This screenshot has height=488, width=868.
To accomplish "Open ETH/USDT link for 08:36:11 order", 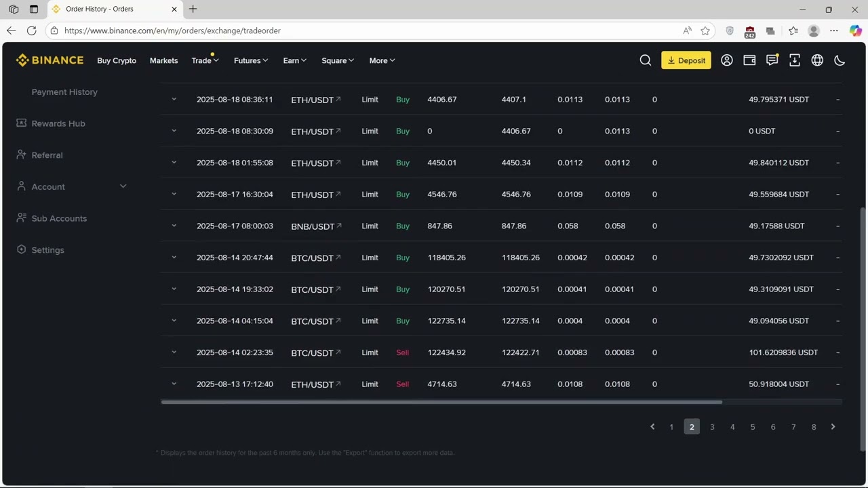I will pyautogui.click(x=338, y=99).
